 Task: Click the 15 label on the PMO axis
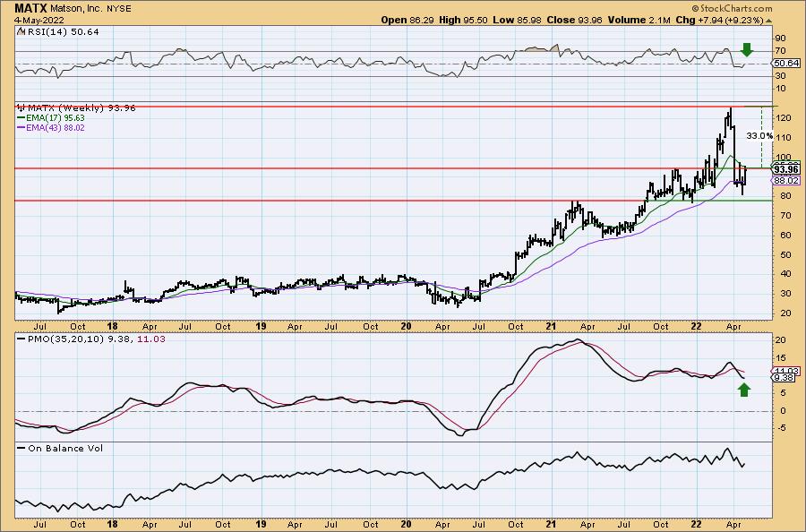click(x=781, y=358)
